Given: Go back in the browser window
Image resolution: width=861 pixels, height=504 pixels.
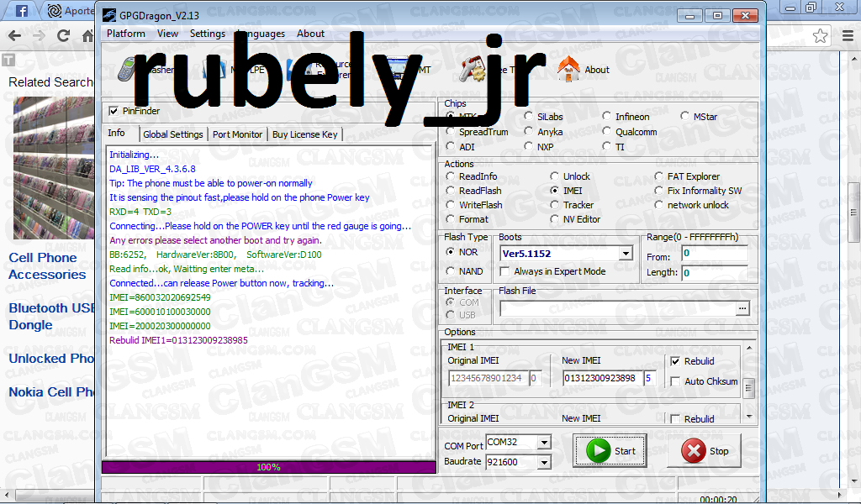Looking at the screenshot, I should click(x=15, y=36).
